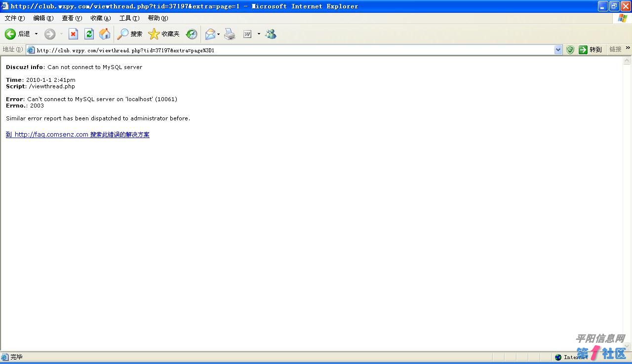Click the Internet zone globe icon

558,357
